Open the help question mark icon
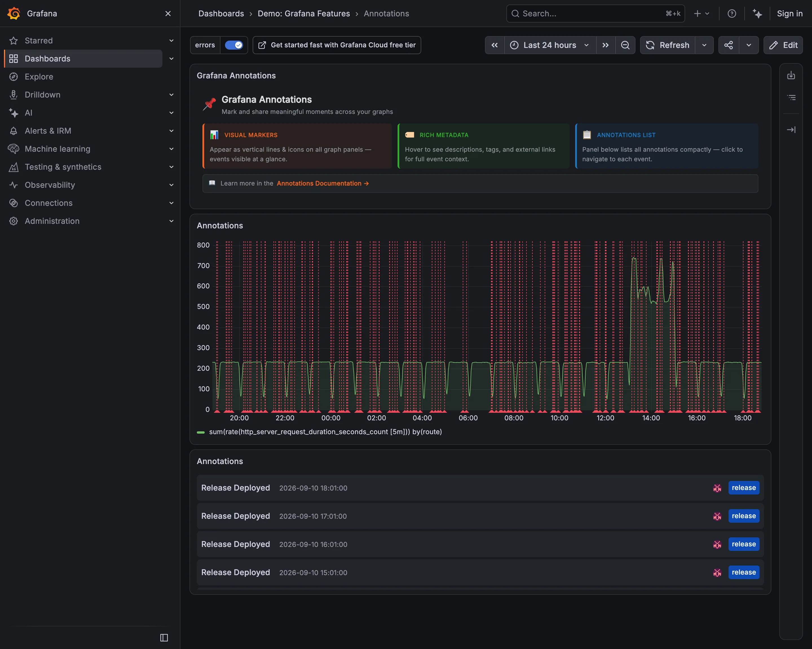 732,14
